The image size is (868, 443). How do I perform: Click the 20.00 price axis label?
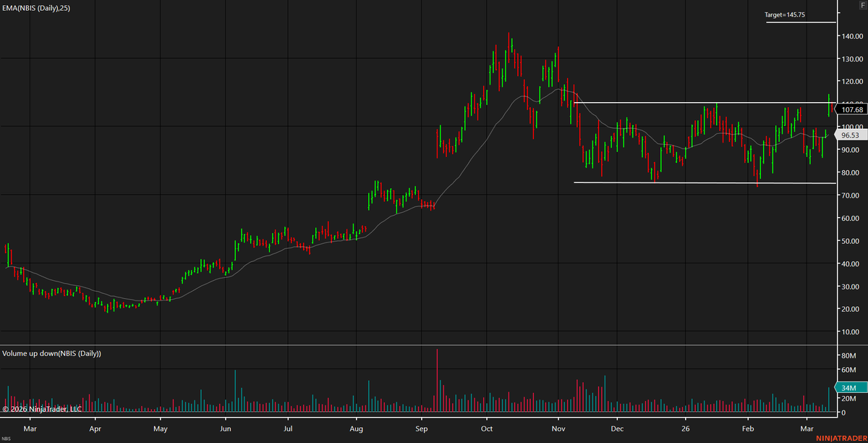coord(851,309)
